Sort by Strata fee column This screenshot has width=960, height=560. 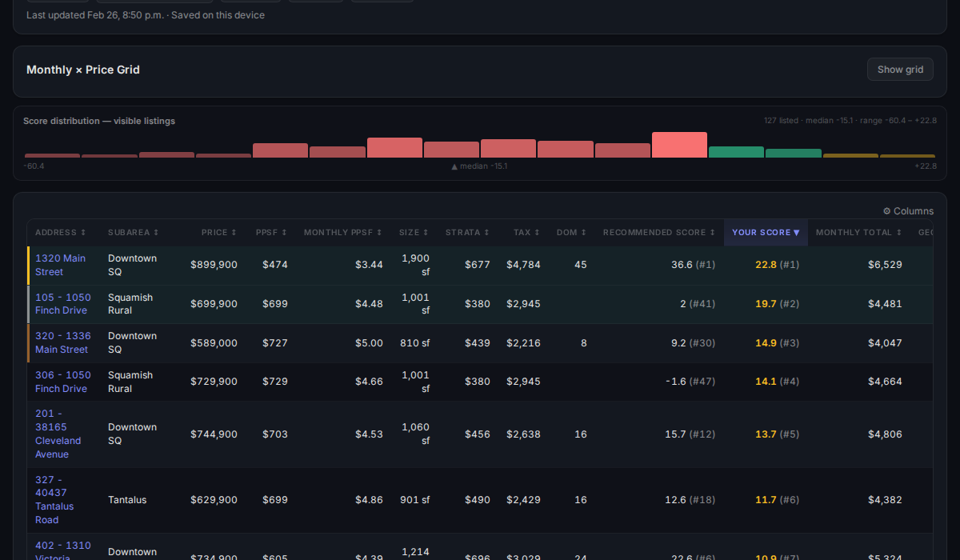(467, 233)
